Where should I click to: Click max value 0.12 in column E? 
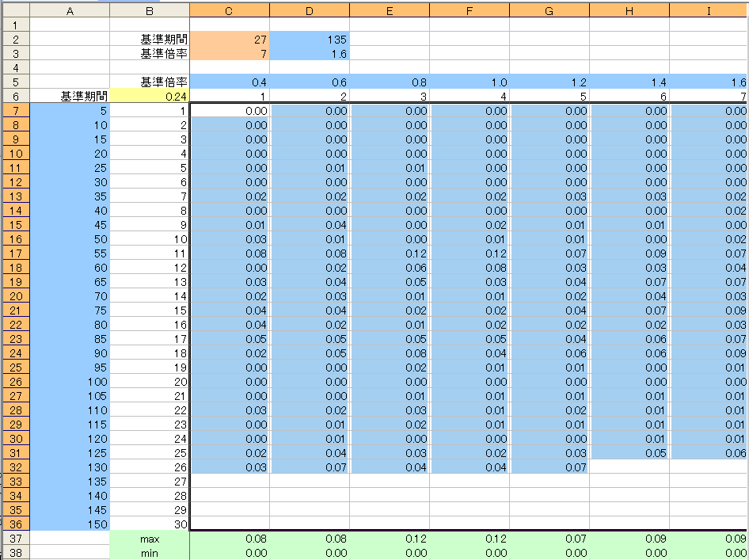click(x=390, y=539)
